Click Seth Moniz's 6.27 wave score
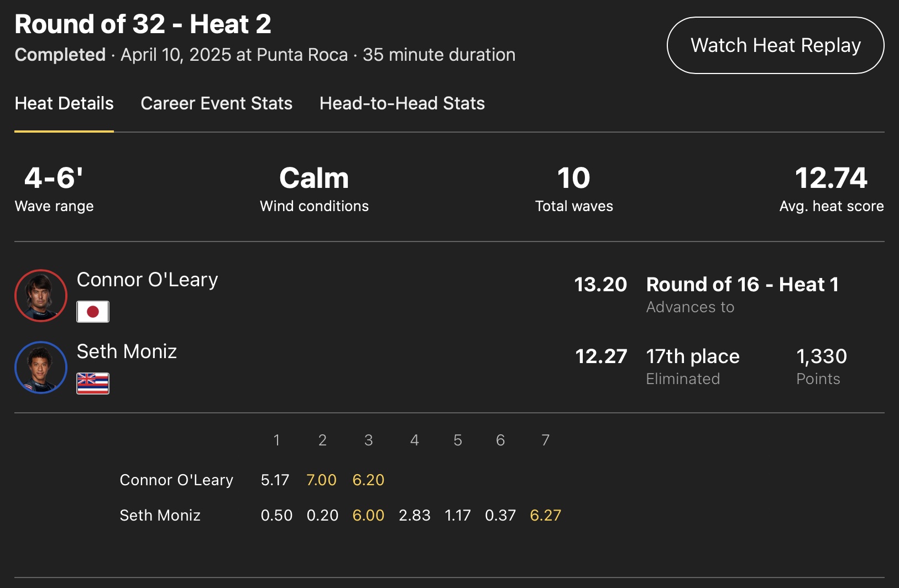Viewport: 899px width, 588px height. [x=545, y=516]
